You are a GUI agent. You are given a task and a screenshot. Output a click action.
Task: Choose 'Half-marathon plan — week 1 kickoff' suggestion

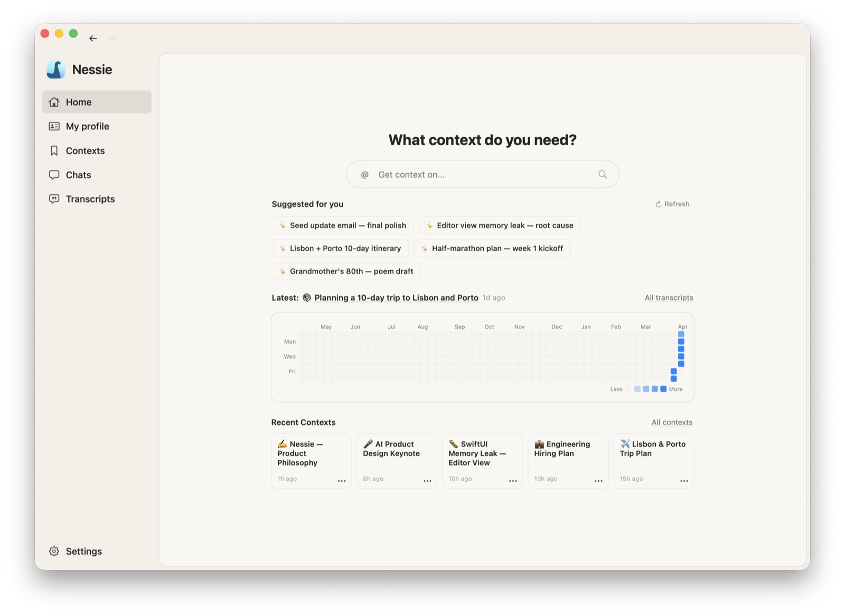(492, 248)
